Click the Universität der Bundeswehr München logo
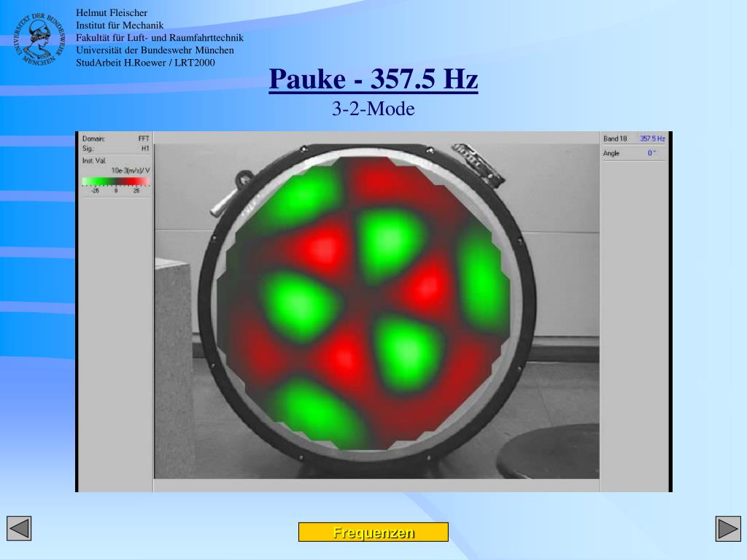 pos(39,39)
